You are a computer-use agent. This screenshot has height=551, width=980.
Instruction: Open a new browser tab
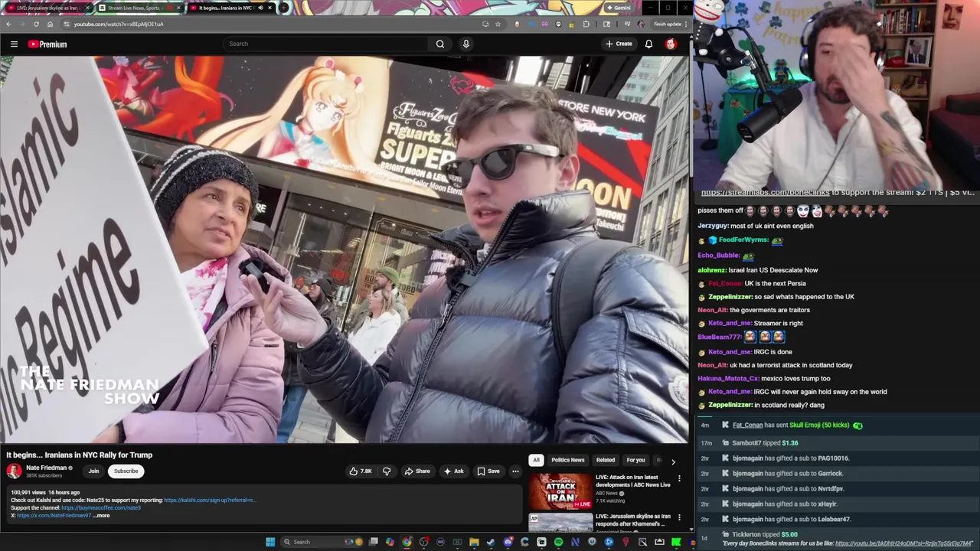tap(284, 8)
